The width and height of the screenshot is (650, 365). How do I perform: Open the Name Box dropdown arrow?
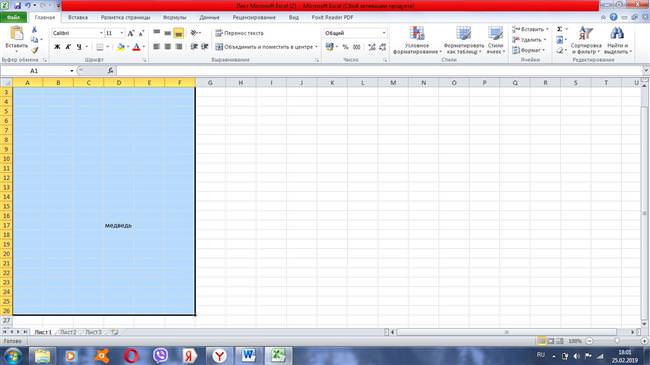72,71
